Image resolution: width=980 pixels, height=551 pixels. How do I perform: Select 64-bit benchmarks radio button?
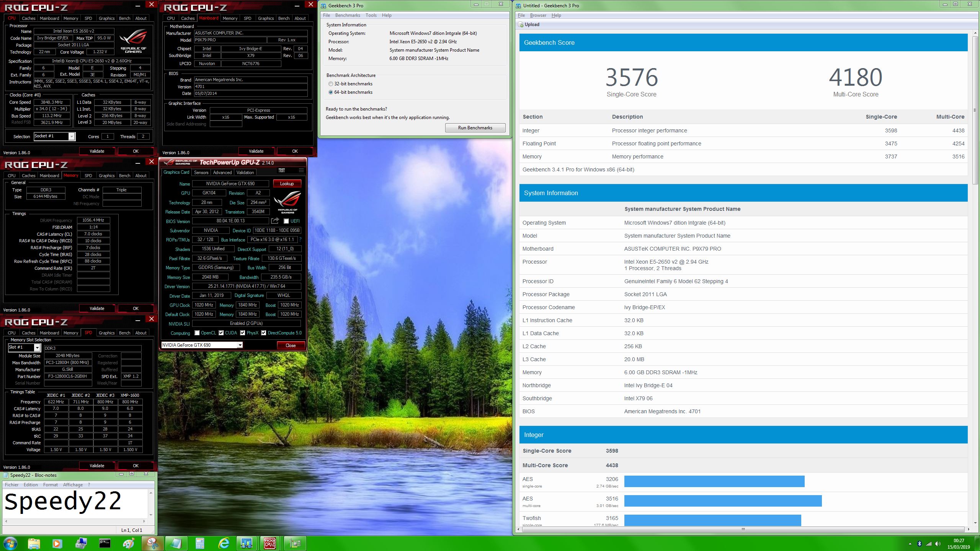coord(331,92)
